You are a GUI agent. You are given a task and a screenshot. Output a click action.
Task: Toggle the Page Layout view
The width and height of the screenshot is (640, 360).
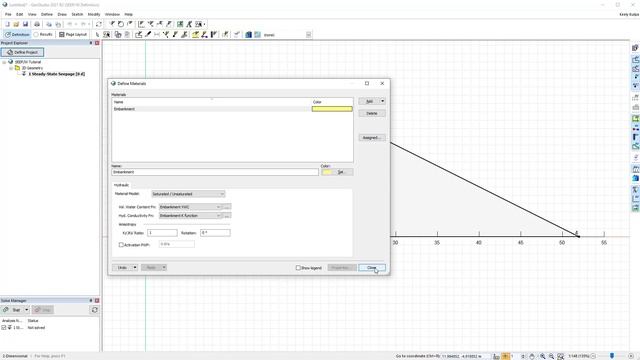(73, 35)
